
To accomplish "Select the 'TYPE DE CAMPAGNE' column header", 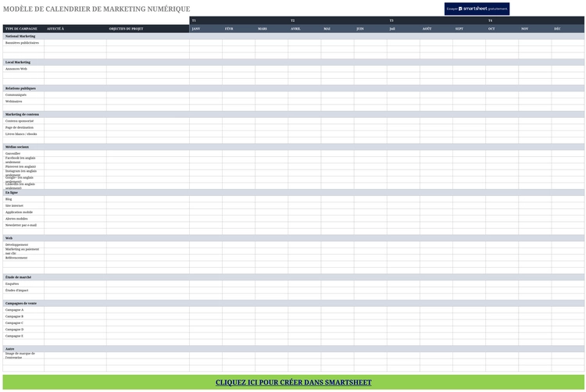I will 23,29.
